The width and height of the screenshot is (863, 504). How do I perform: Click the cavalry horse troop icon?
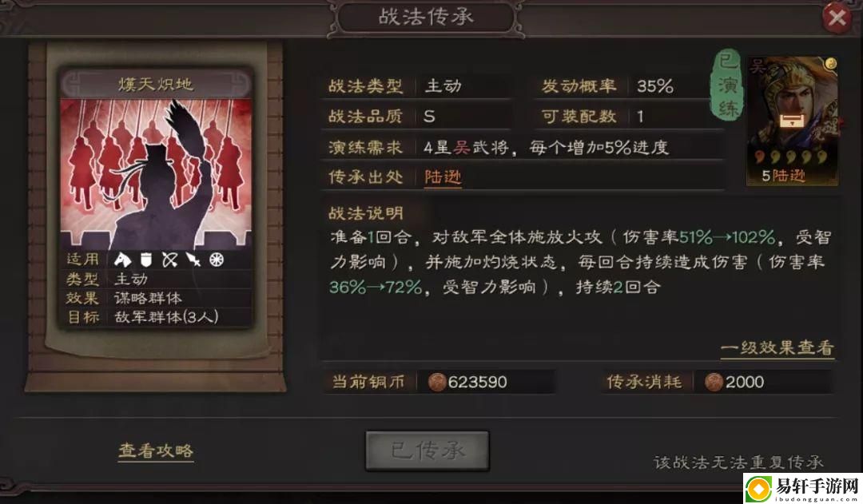point(122,259)
